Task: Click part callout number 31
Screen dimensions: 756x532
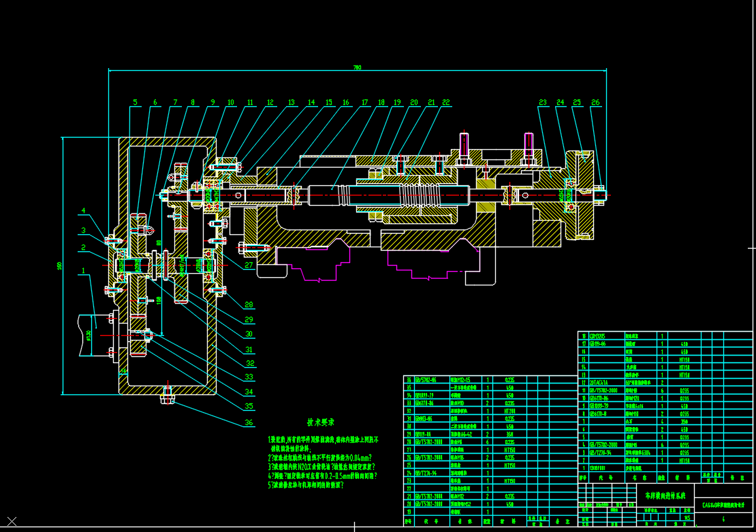Action: pyautogui.click(x=249, y=349)
